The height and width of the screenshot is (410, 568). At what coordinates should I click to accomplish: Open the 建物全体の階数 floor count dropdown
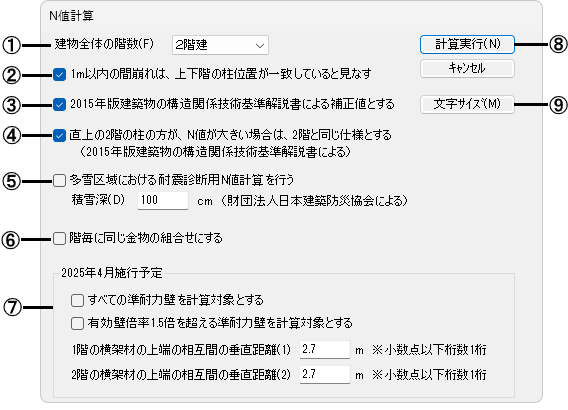pos(220,45)
